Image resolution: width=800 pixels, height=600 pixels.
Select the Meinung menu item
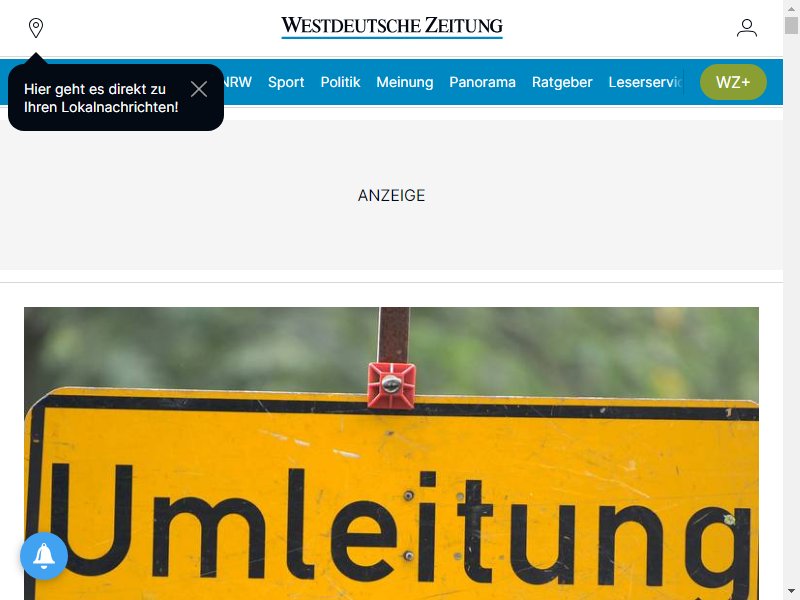click(x=405, y=82)
